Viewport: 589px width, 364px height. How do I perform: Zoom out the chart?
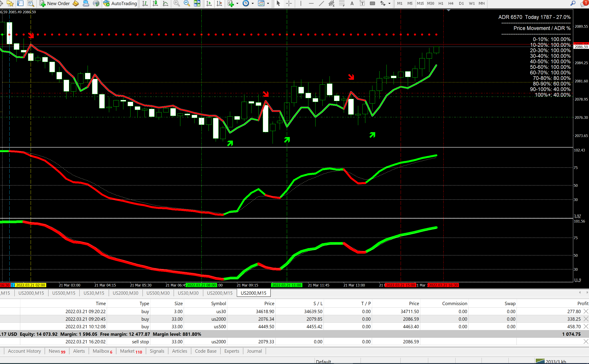[x=187, y=3]
